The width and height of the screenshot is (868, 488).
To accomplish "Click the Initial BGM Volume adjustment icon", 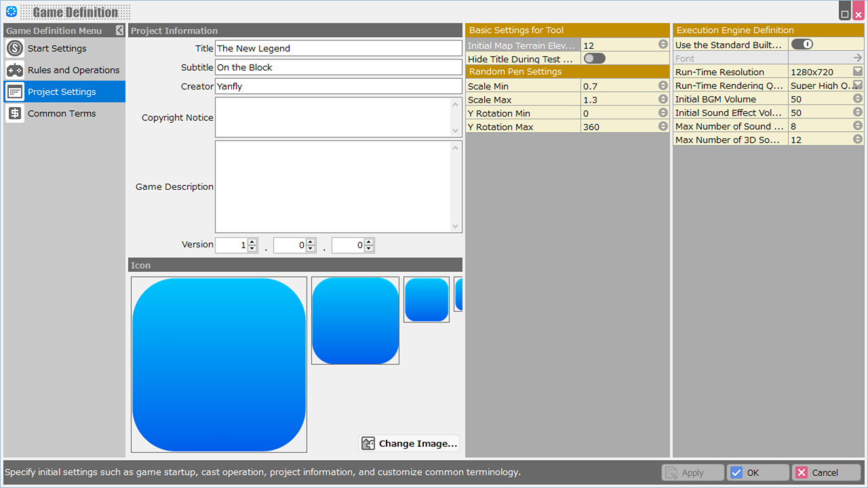I will coord(857,99).
